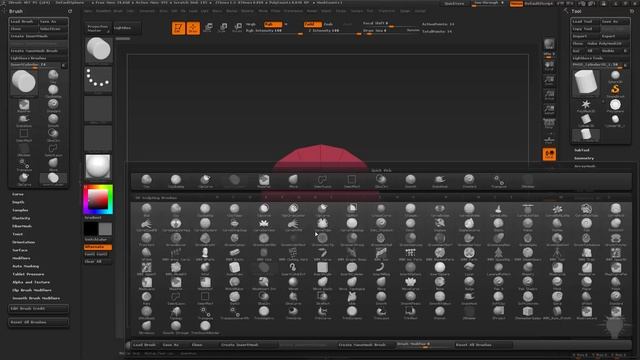
Task: Expand Auto Masking section in Brush palette
Action: (25, 266)
